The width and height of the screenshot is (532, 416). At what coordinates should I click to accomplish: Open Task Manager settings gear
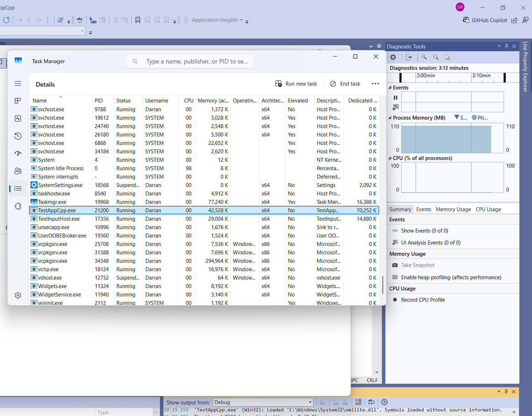pyautogui.click(x=18, y=295)
